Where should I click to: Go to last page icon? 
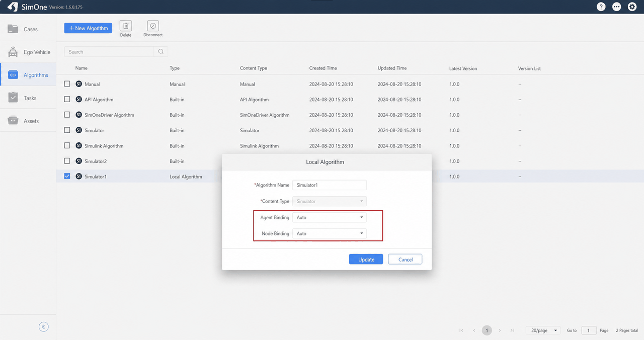tap(512, 330)
